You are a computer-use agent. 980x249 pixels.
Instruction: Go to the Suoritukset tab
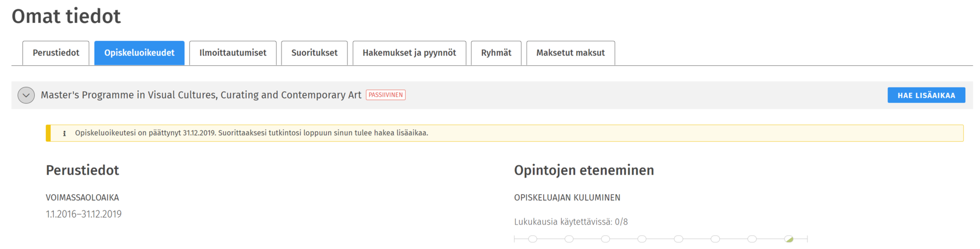tap(314, 53)
